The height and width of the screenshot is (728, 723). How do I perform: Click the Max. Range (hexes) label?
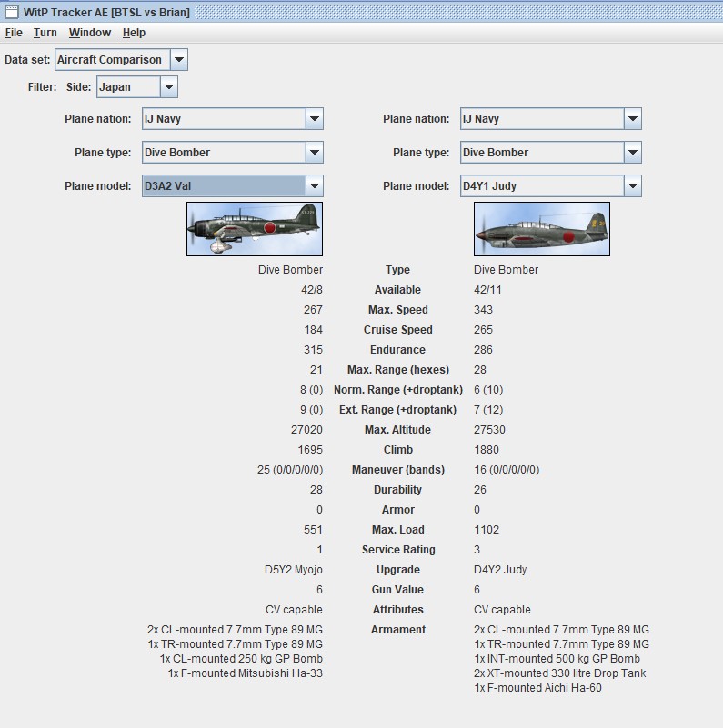click(x=398, y=370)
